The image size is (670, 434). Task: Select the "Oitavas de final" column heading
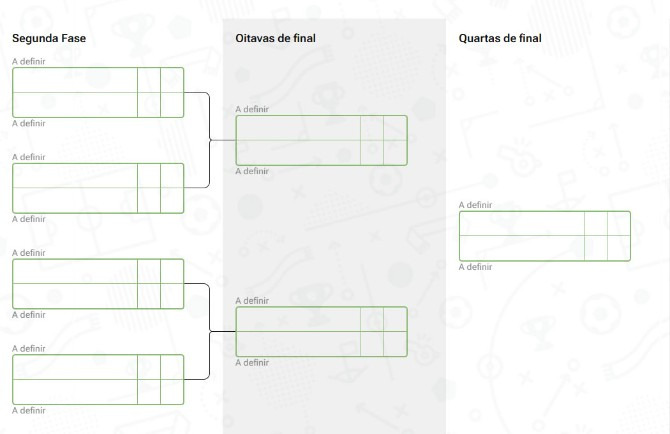click(x=275, y=39)
